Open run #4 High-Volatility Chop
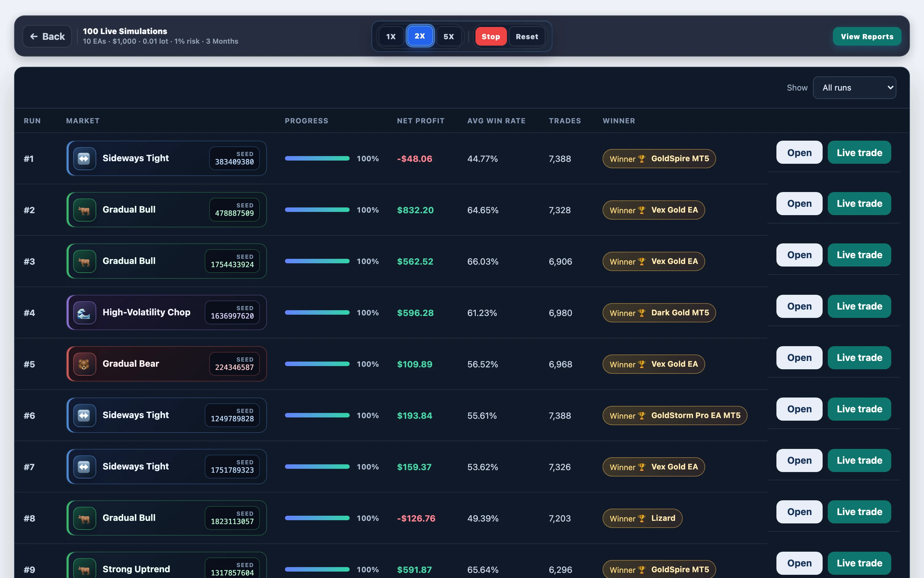Image resolution: width=924 pixels, height=578 pixels. tap(799, 306)
